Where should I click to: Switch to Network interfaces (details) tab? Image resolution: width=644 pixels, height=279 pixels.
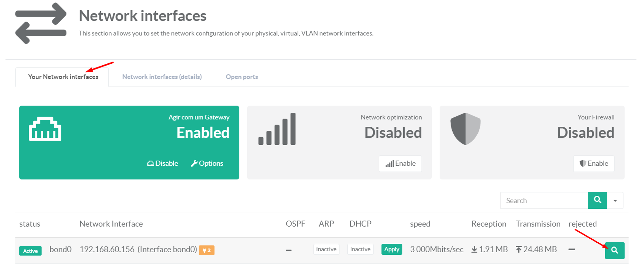[162, 77]
